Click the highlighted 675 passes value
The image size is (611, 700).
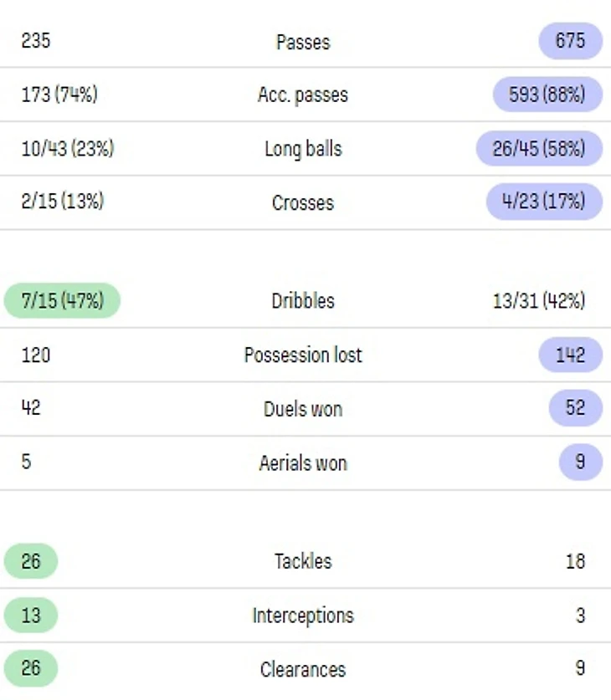tap(570, 41)
